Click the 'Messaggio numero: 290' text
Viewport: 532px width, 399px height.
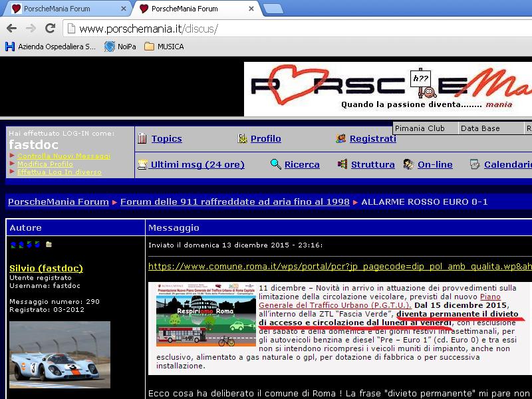55,302
